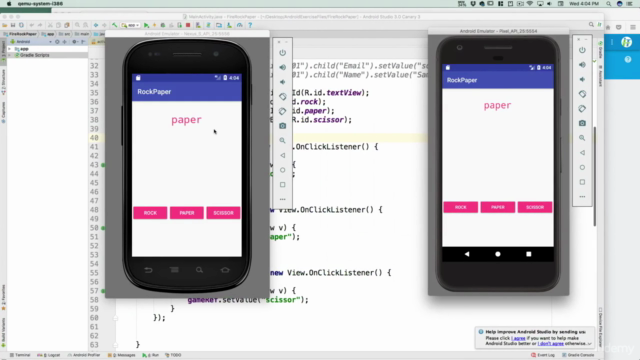640x360 pixels.
Task: Open extended controls dots on the Nexus emulator toolbar
Action: (282, 200)
